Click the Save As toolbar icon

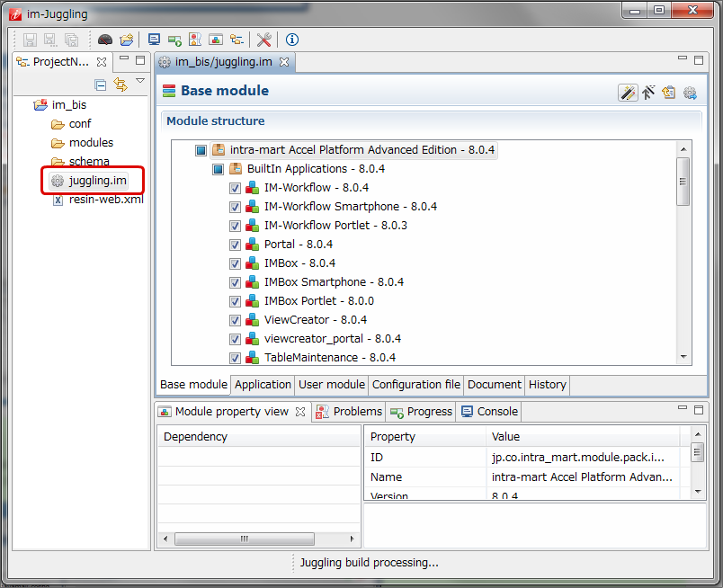click(x=50, y=40)
